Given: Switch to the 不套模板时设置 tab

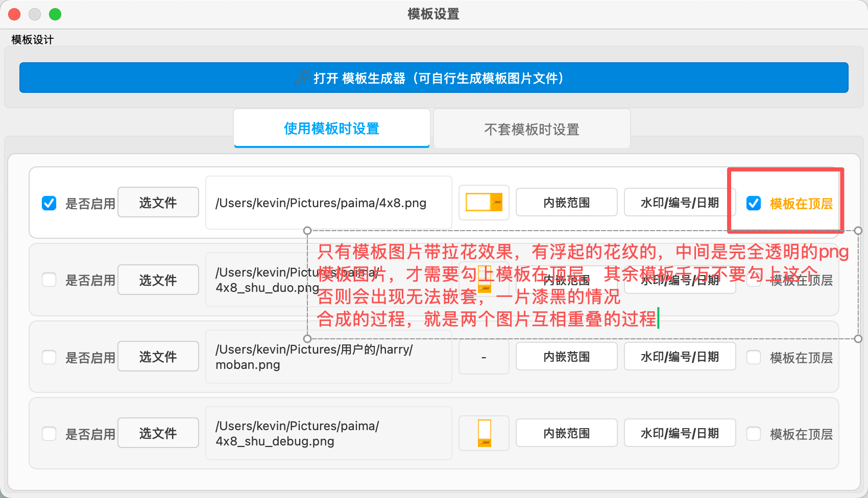Looking at the screenshot, I should click(x=532, y=130).
